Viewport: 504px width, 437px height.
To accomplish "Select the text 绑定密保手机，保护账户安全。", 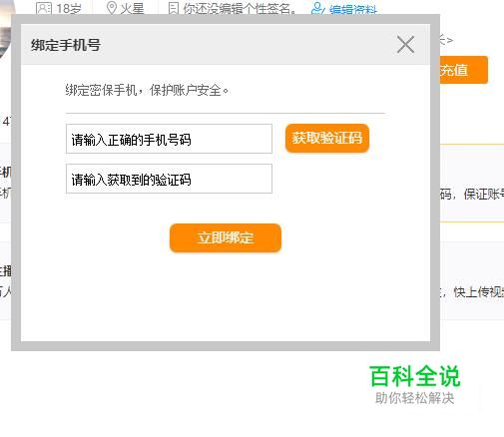I will (147, 90).
